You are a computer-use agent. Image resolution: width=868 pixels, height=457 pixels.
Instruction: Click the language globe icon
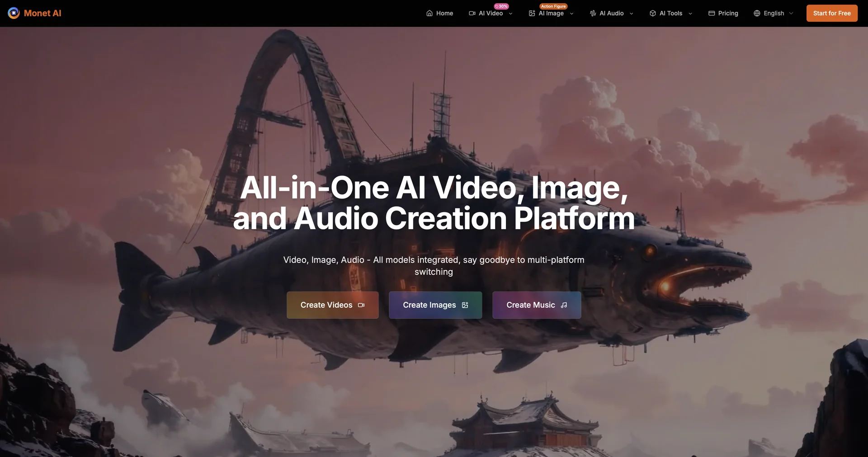[757, 13]
